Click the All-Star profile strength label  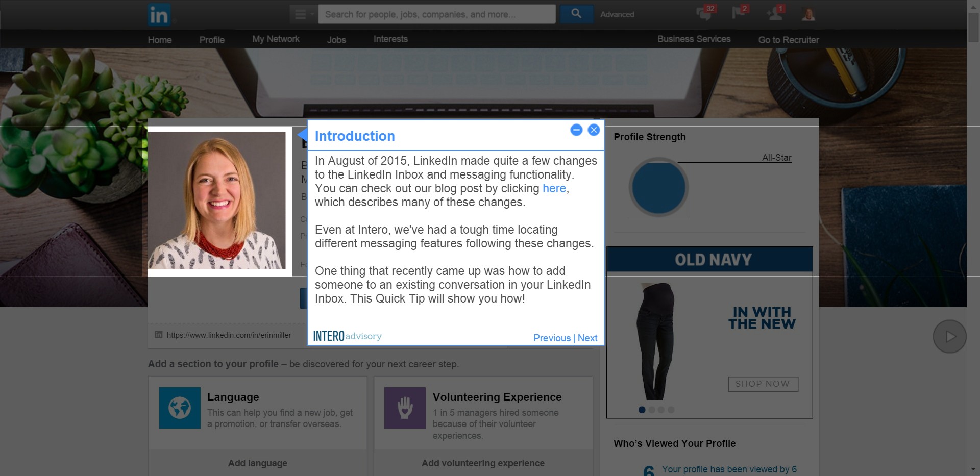click(776, 158)
